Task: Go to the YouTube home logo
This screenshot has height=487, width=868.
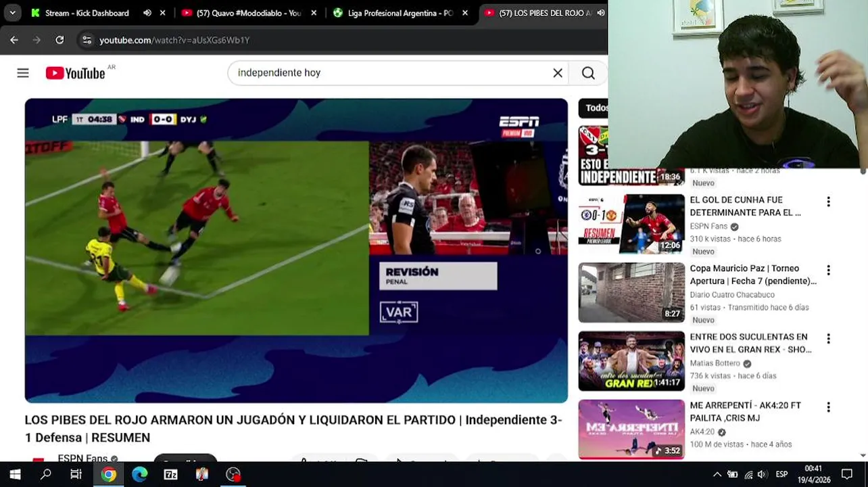Action: coord(75,73)
